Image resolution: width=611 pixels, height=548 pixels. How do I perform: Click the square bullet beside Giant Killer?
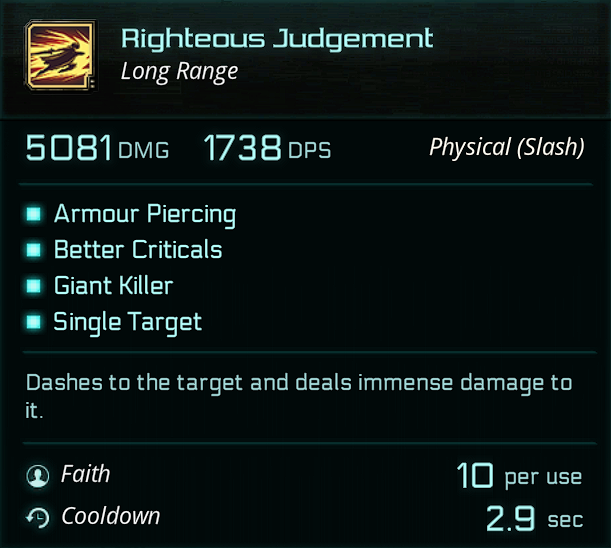coord(35,286)
